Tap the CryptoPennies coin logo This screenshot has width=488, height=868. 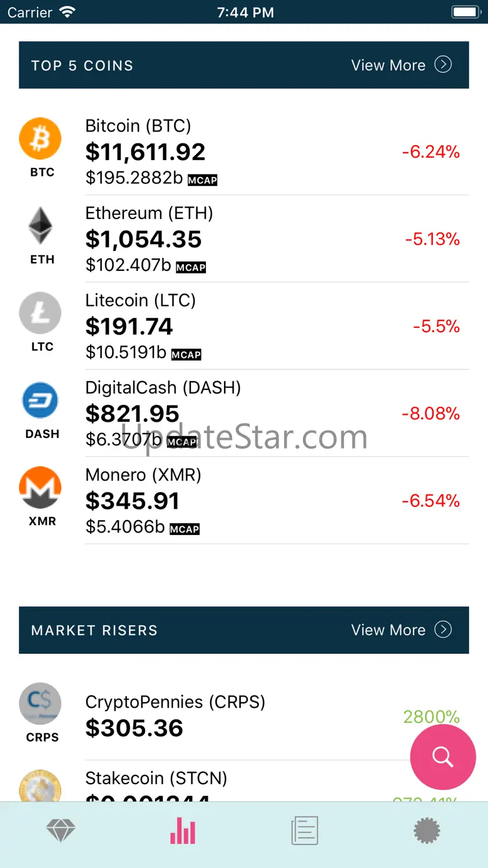coord(40,703)
